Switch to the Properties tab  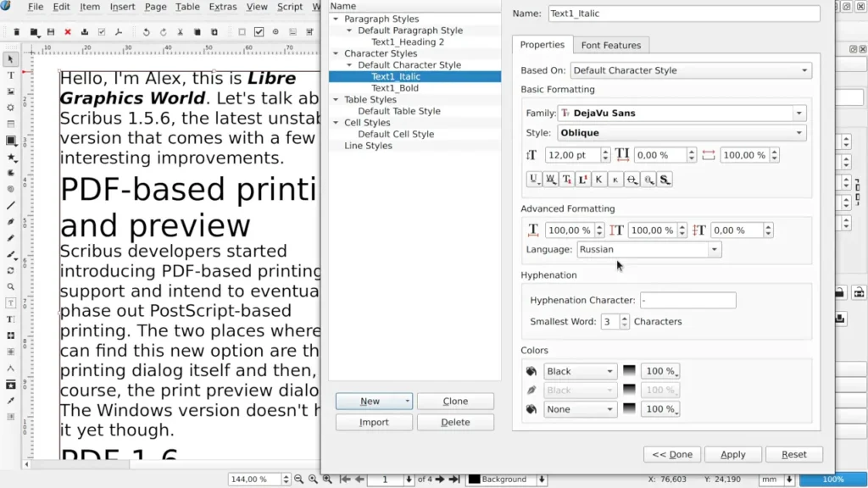[x=542, y=45]
